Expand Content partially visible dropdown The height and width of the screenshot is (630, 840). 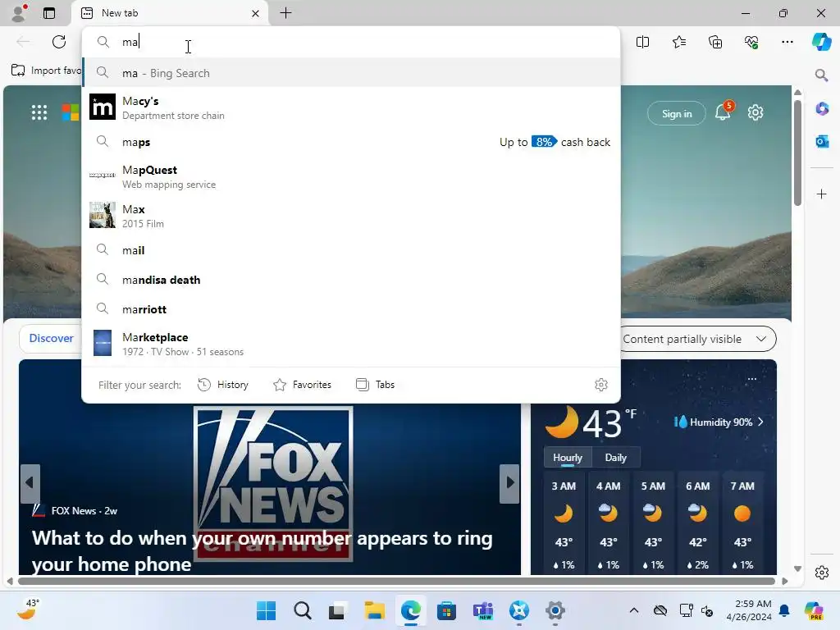(697, 339)
